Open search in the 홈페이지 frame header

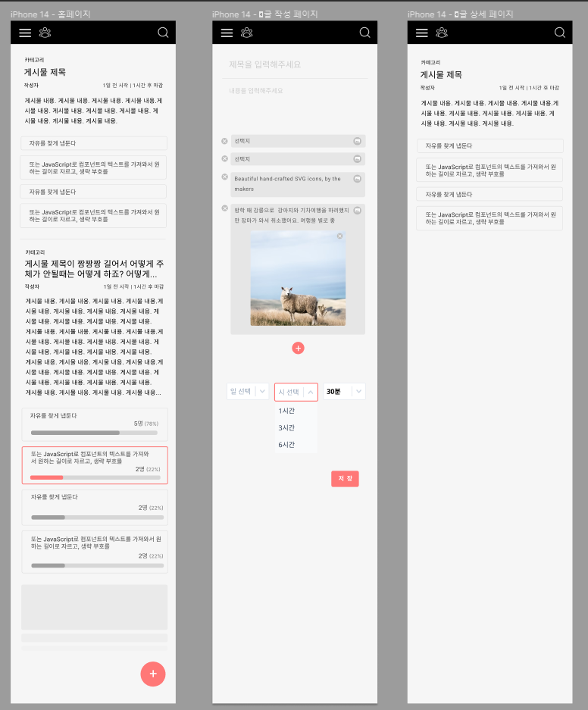pos(163,33)
